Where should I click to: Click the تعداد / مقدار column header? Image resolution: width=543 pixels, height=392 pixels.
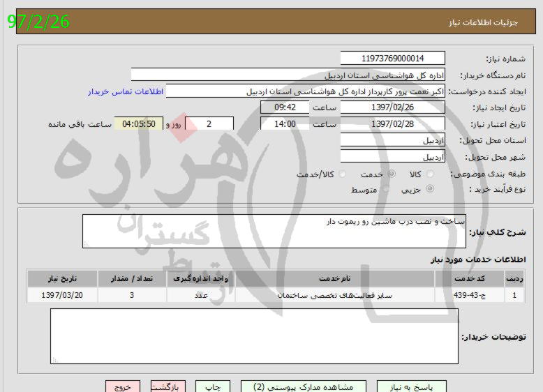[132, 278]
